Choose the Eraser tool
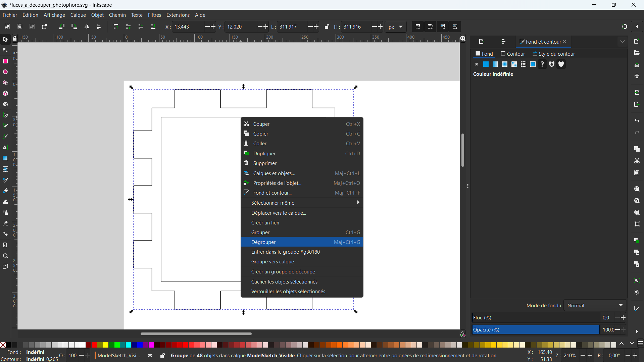The width and height of the screenshot is (644, 362). (5, 223)
